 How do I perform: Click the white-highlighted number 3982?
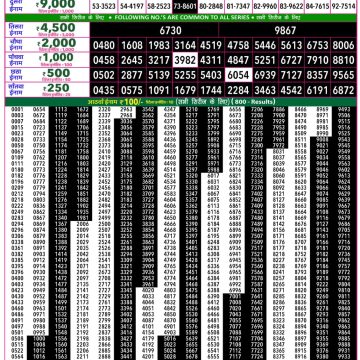[185, 60]
